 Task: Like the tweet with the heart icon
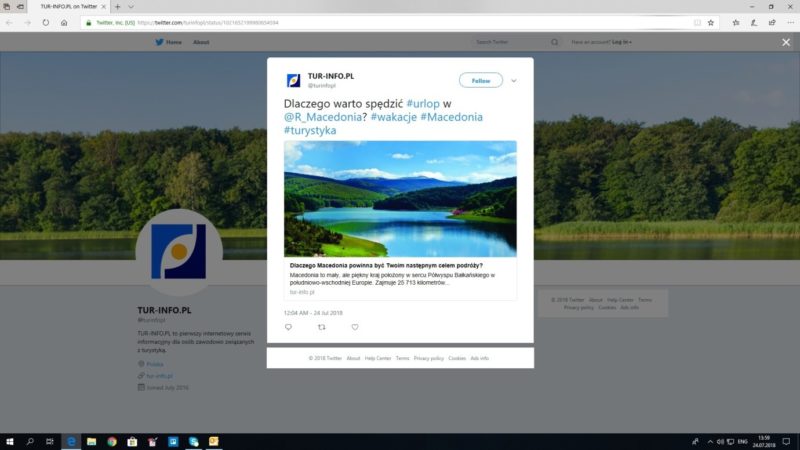[x=355, y=327]
